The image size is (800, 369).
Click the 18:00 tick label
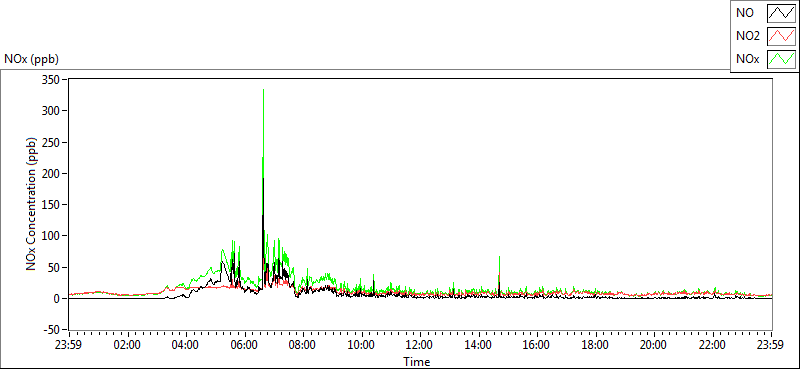595,344
